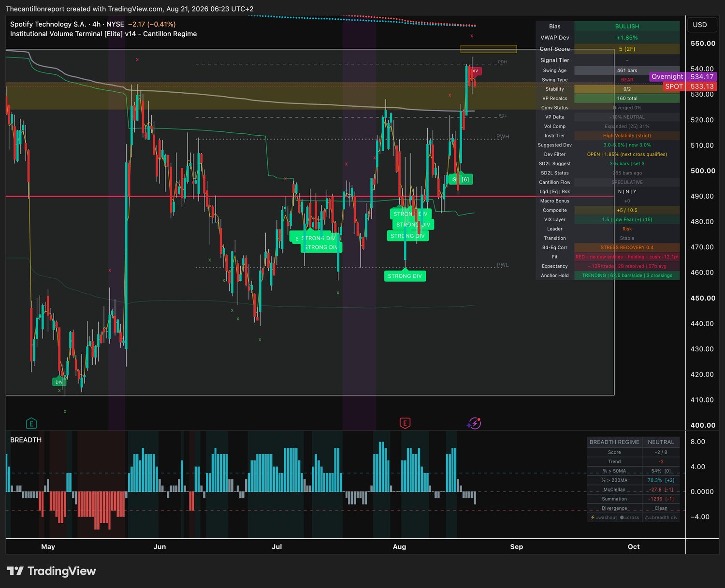Image resolution: width=725 pixels, height=588 pixels.
Task: Click the Cantillon Flow SPECULATIVE cell
Action: pos(627,182)
